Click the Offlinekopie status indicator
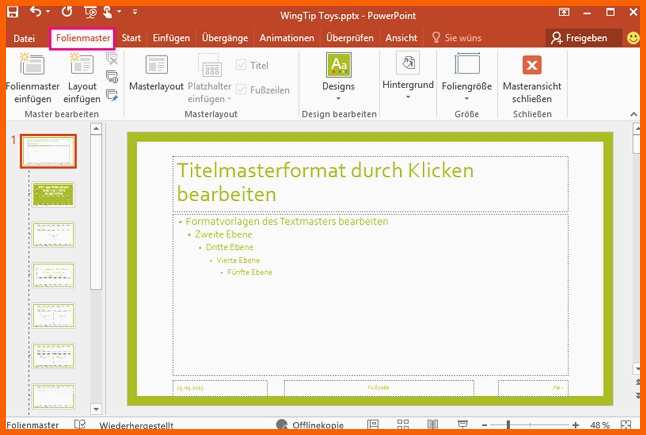Image resolution: width=646 pixels, height=435 pixels. 310,425
